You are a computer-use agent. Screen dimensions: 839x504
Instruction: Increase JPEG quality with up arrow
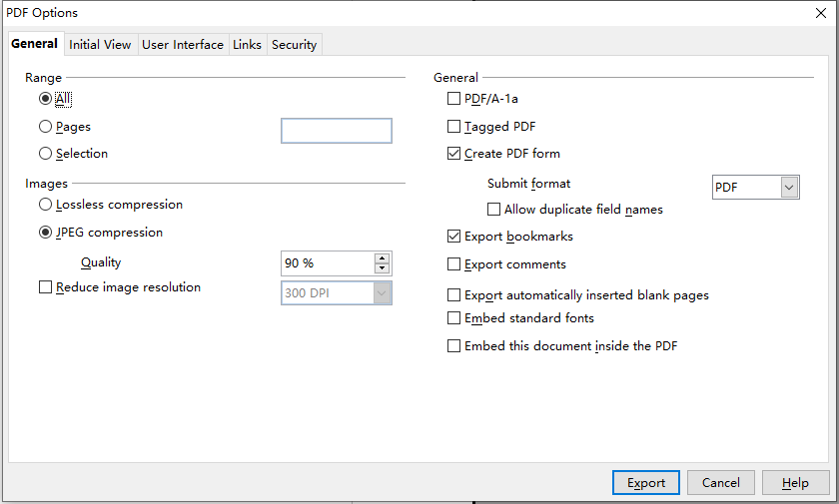click(382, 258)
